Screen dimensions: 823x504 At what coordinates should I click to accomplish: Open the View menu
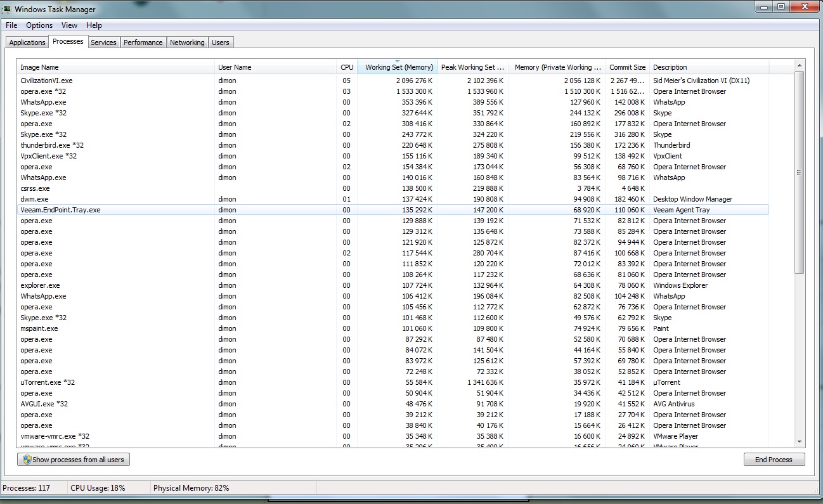click(x=69, y=25)
